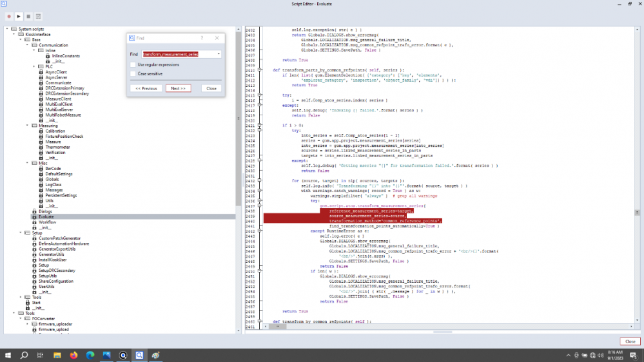644x362 pixels.
Task: Open File Explorer from the taskbar
Action: [x=57, y=355]
